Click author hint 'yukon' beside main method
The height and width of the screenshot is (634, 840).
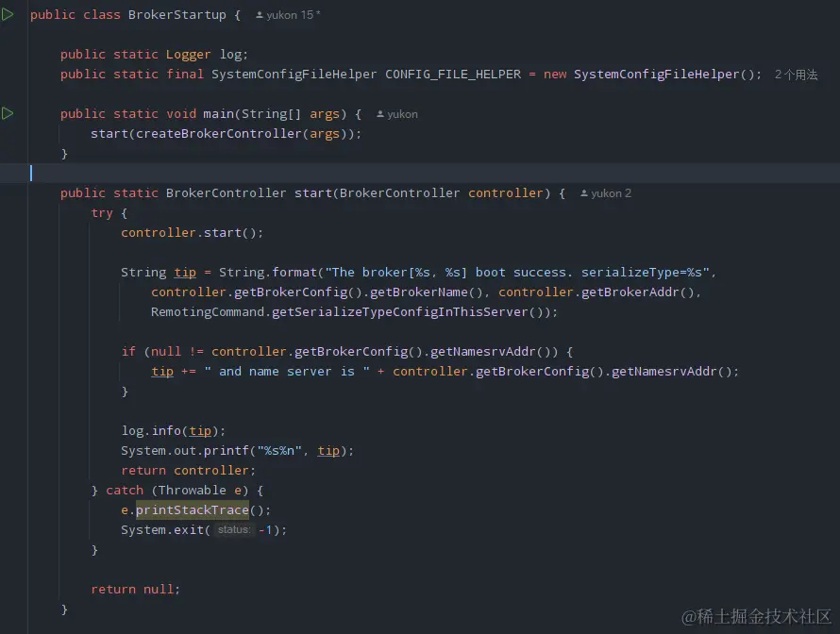[x=397, y=114]
